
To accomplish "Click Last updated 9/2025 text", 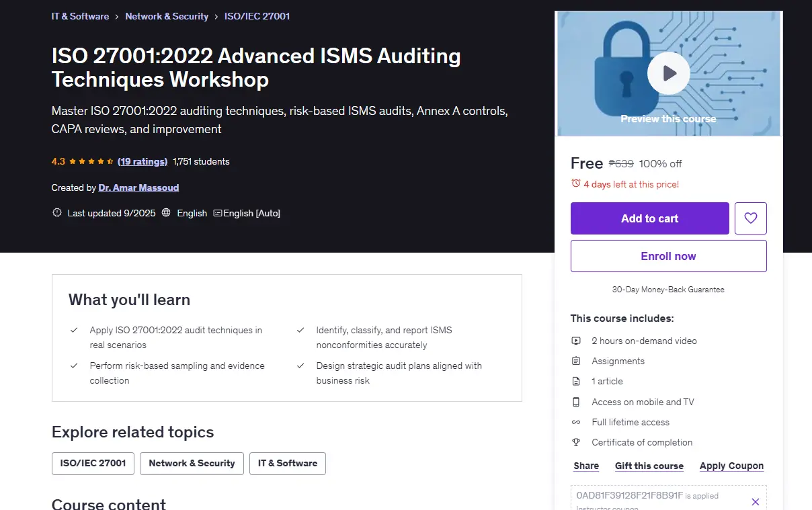I will coord(112,213).
